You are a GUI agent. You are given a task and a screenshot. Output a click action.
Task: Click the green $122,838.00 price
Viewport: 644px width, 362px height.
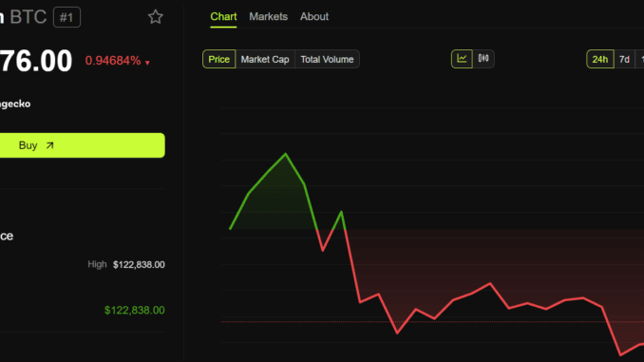(134, 311)
